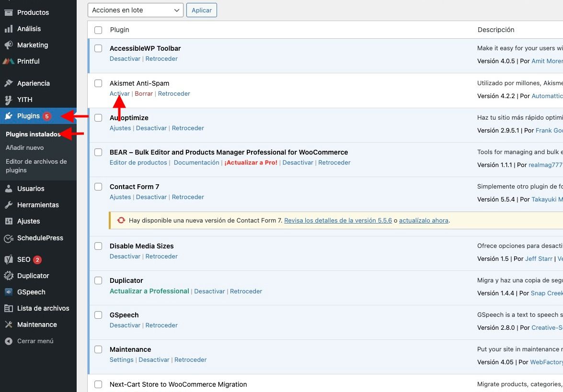Toggle the select-all plugins checkbox

[x=98, y=30]
